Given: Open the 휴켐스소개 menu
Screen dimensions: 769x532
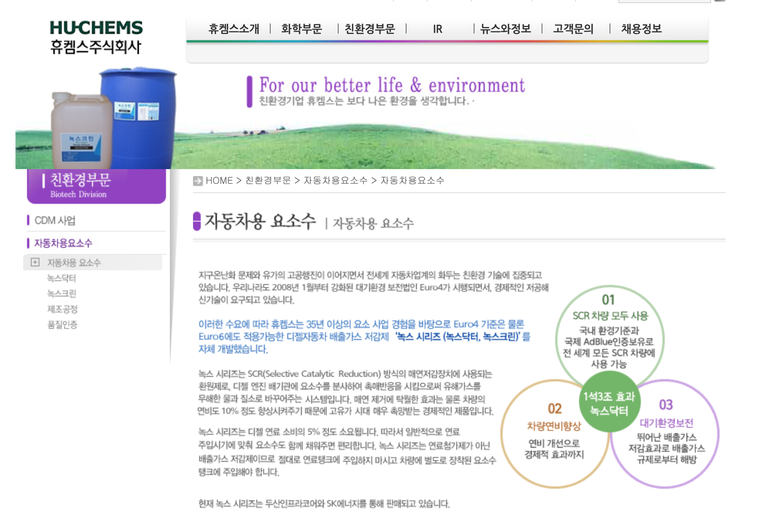Looking at the screenshot, I should [234, 29].
